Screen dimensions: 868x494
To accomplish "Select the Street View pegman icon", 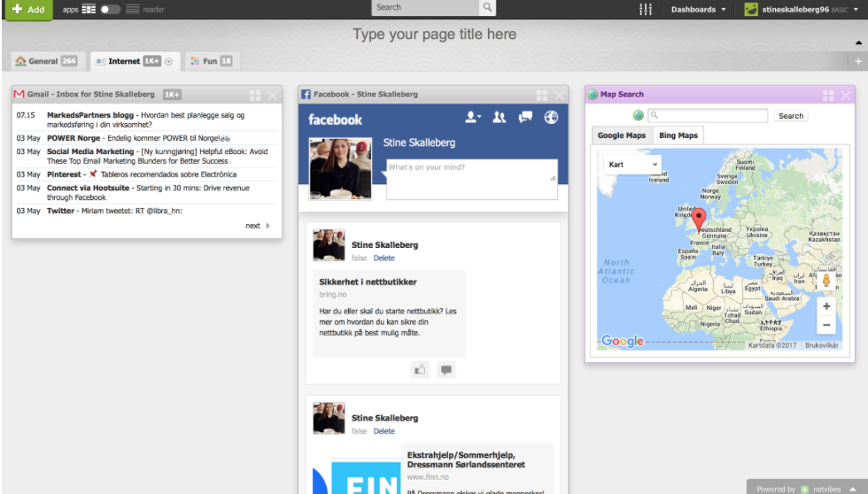I will (x=825, y=281).
